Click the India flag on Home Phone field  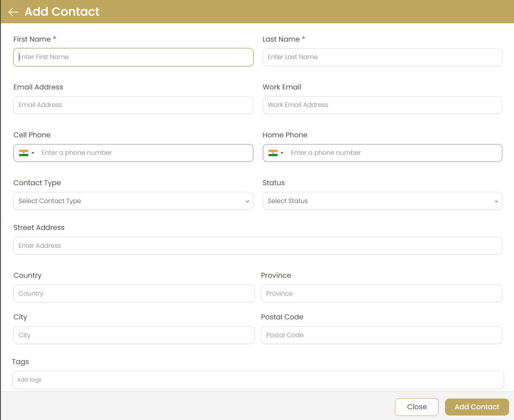(x=272, y=153)
